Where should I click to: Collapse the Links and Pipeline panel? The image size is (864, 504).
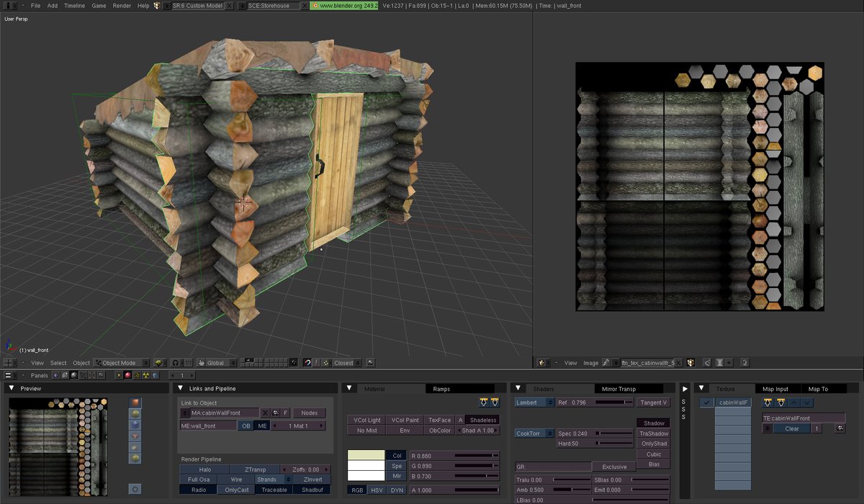coord(181,389)
